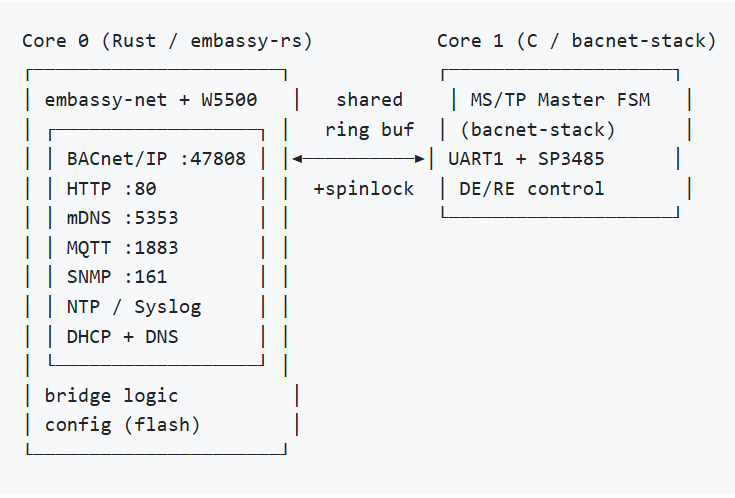735x498 pixels.
Task: Click the "+spinlock" label
Action: click(x=364, y=189)
